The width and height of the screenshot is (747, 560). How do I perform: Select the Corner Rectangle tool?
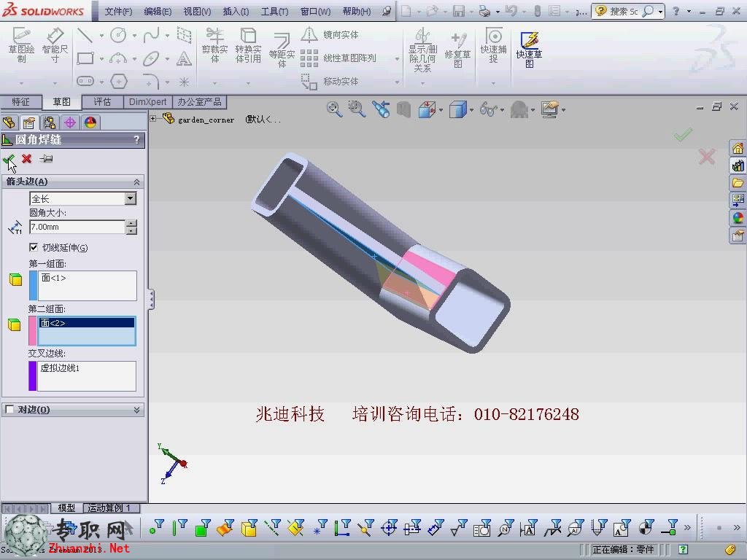(85, 58)
